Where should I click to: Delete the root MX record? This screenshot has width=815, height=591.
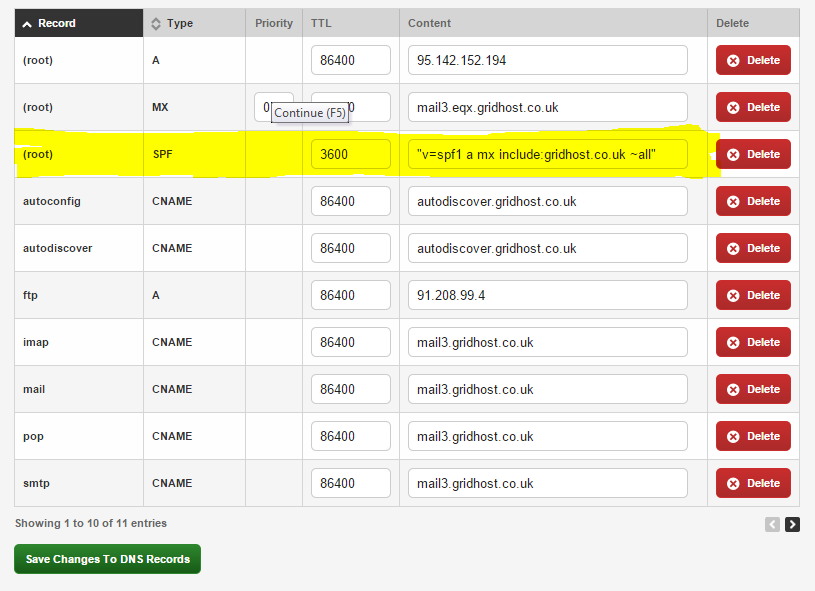click(753, 107)
